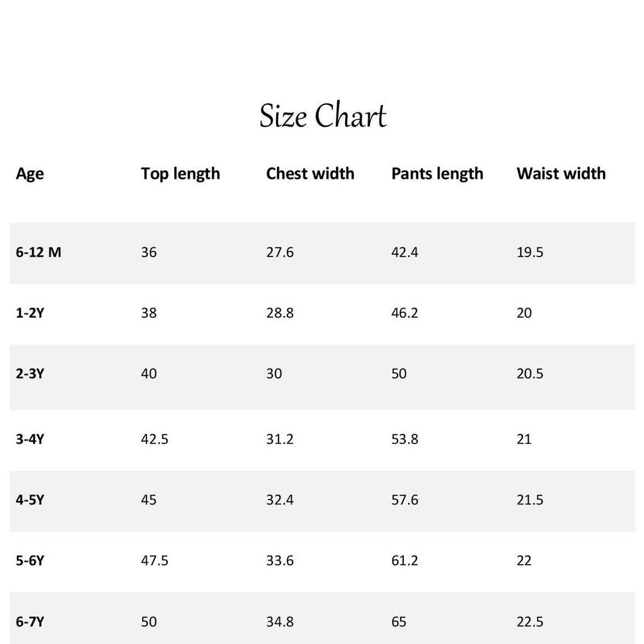Click the Size Chart title
This screenshot has width=644, height=644.
pyautogui.click(x=323, y=116)
